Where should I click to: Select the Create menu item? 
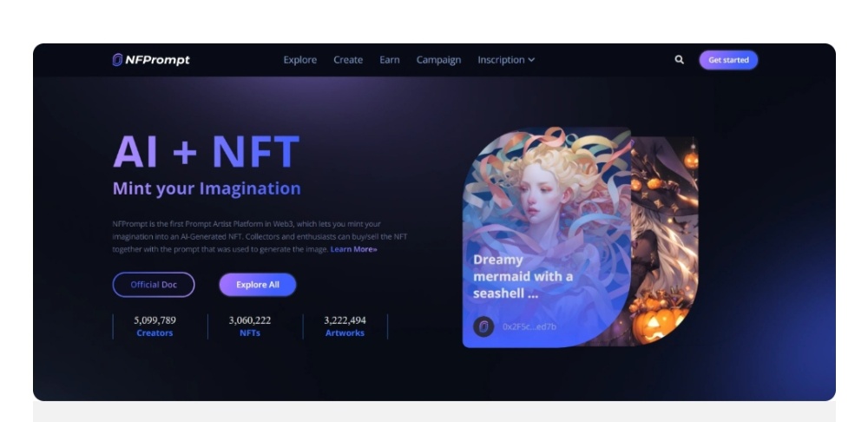coord(348,60)
